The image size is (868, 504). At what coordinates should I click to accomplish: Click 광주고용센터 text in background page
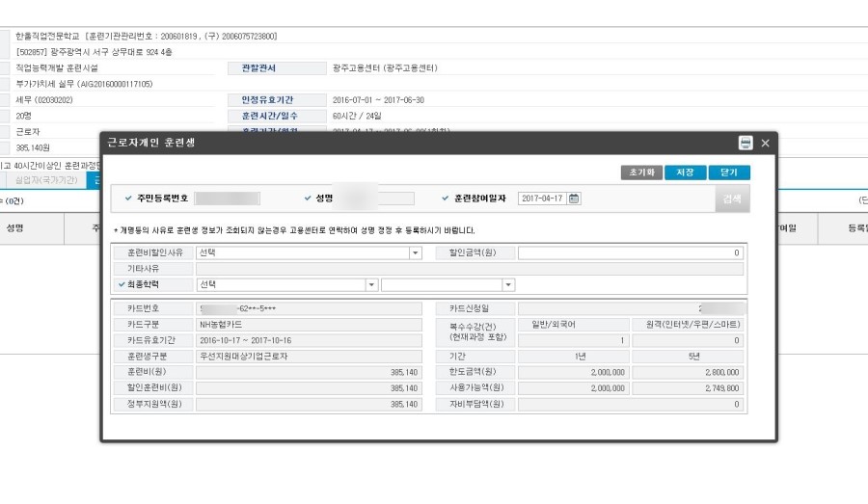(385, 68)
